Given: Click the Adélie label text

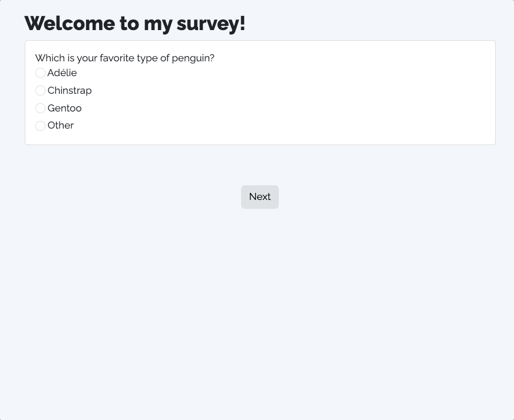Looking at the screenshot, I should pyautogui.click(x=62, y=73).
